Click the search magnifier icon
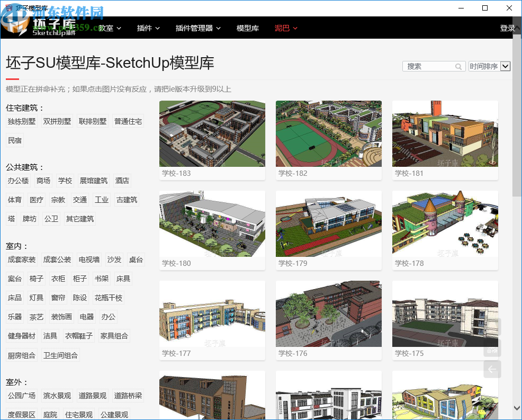 458,67
